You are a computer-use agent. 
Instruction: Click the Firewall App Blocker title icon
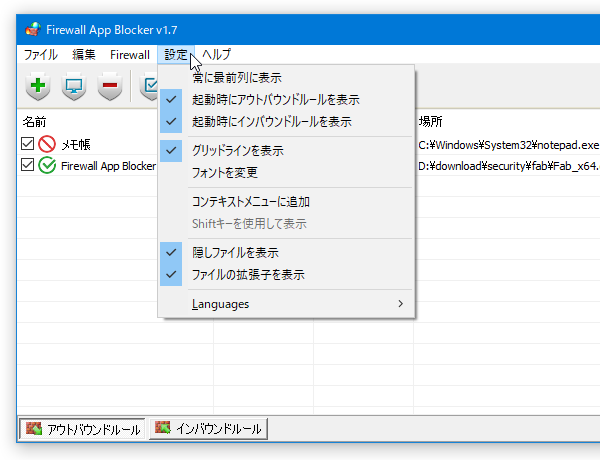point(33,29)
